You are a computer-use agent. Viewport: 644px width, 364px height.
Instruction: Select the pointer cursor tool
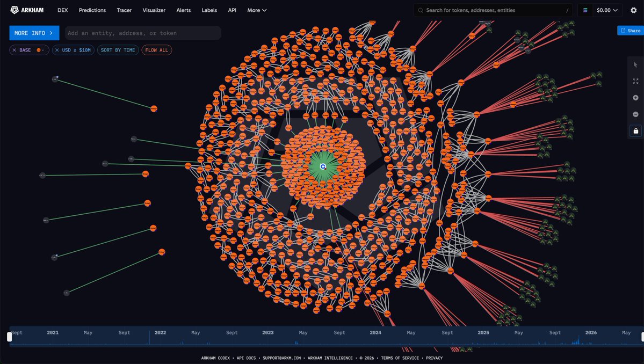coord(635,65)
